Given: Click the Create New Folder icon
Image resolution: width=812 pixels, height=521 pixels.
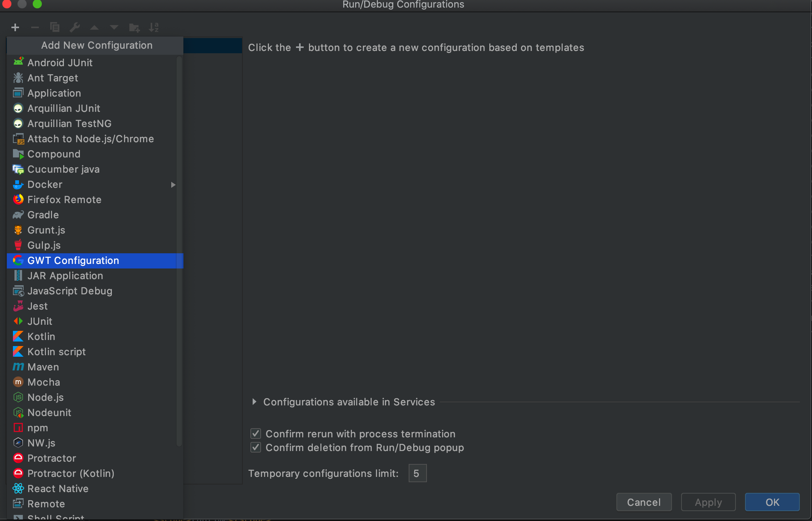Looking at the screenshot, I should 134,27.
